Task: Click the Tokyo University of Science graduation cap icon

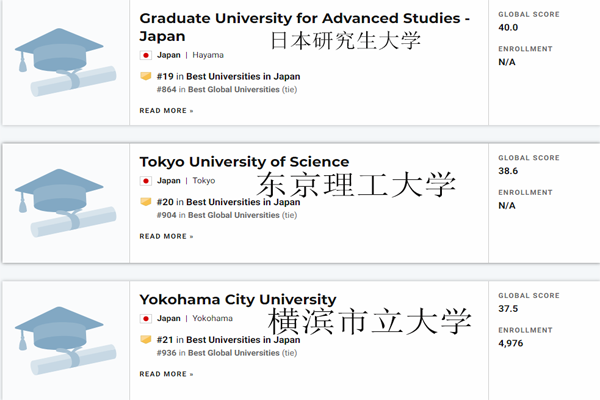Action: click(65, 203)
